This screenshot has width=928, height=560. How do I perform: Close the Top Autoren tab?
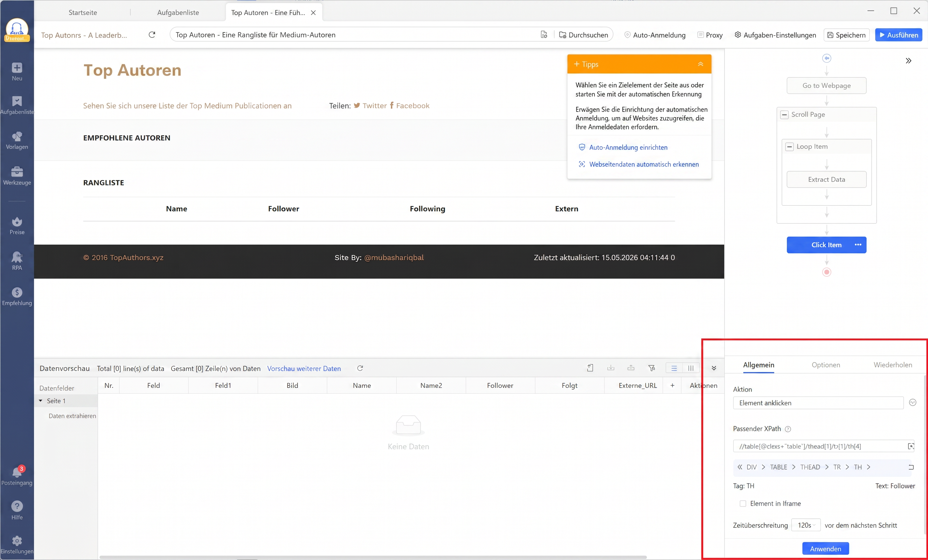(x=313, y=12)
